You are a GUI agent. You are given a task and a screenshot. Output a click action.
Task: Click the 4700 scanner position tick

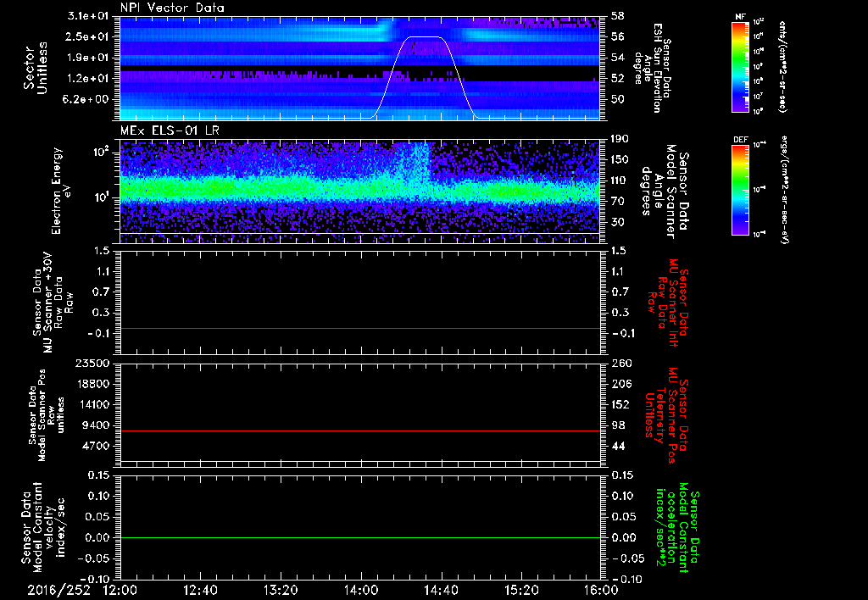coord(95,446)
